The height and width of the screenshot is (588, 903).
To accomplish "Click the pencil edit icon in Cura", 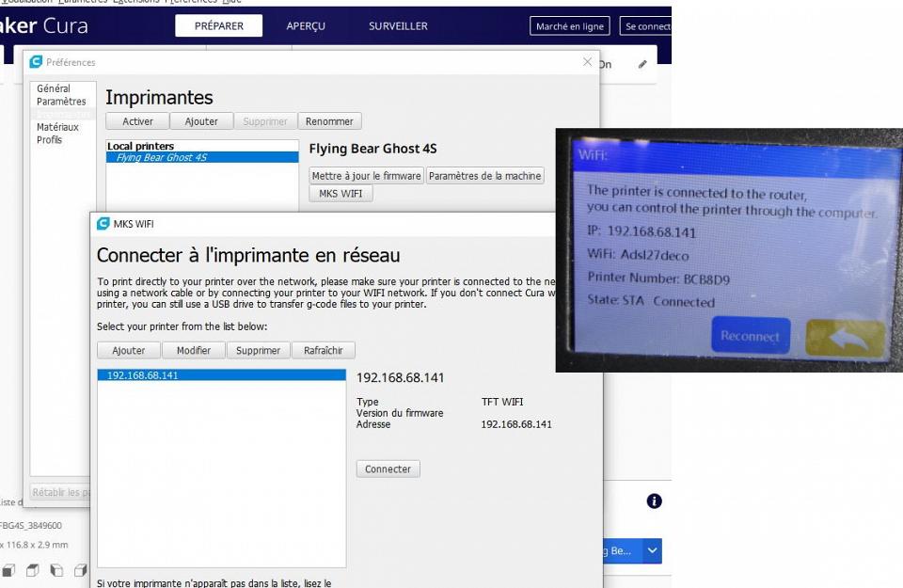I will point(642,65).
